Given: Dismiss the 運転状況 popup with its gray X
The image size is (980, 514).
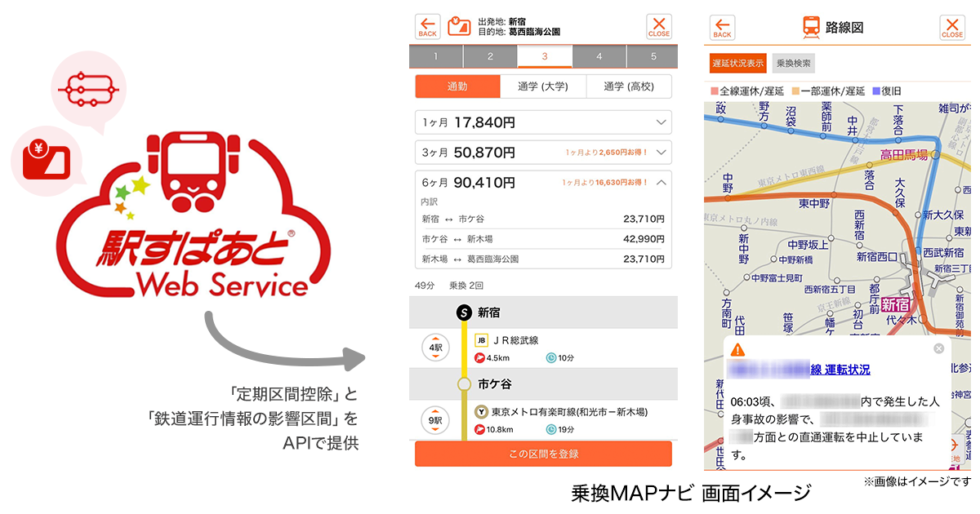Looking at the screenshot, I should [938, 348].
